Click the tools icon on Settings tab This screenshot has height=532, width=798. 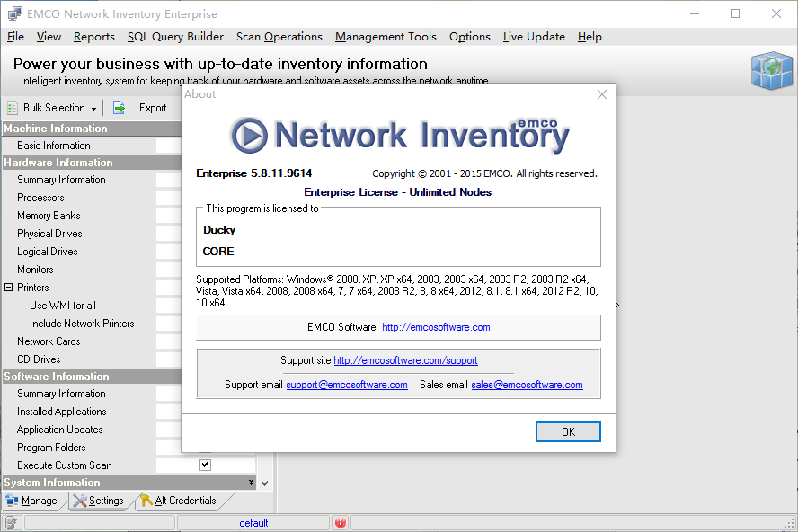tap(79, 501)
